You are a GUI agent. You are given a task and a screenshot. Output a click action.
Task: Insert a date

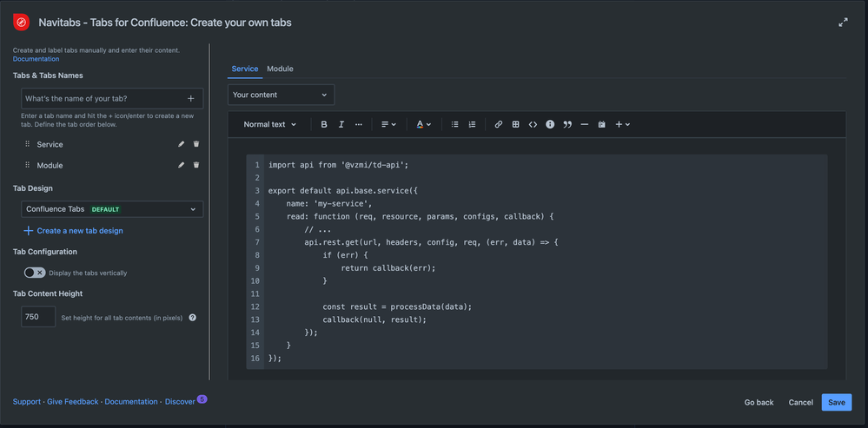point(601,124)
